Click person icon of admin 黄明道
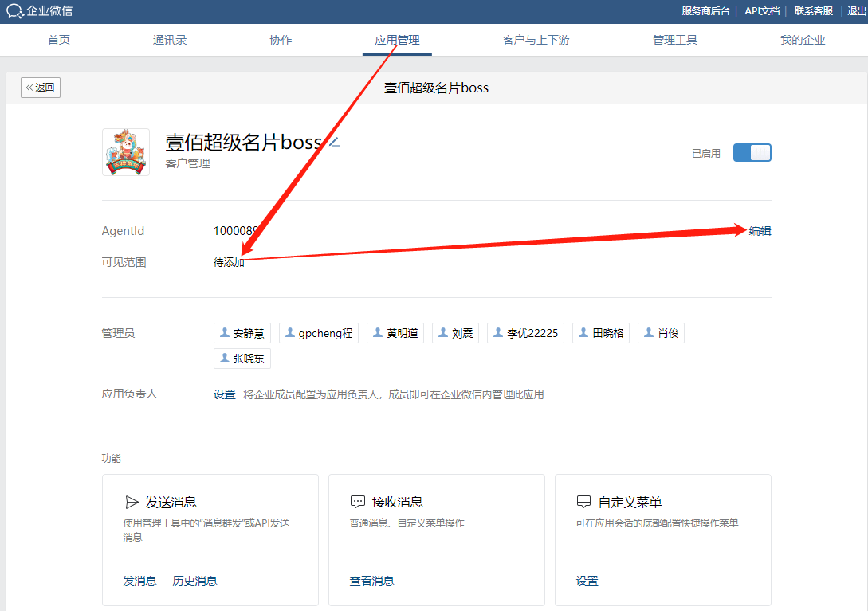 click(378, 333)
